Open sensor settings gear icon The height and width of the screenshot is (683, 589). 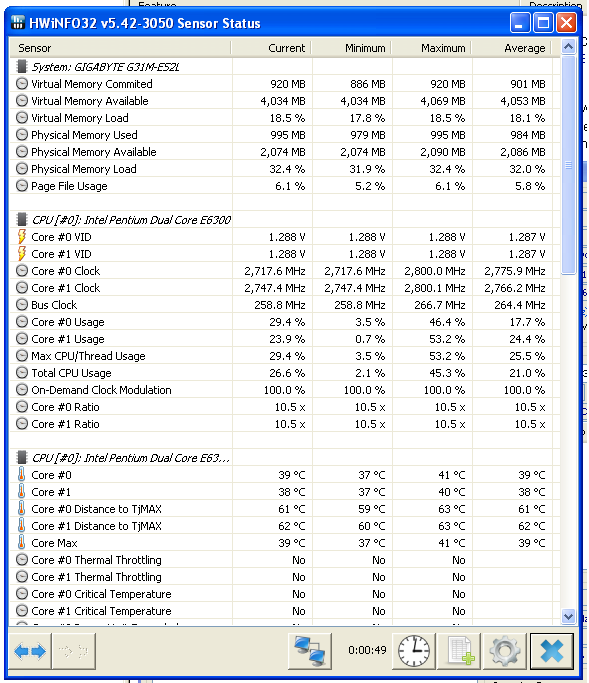pos(505,651)
